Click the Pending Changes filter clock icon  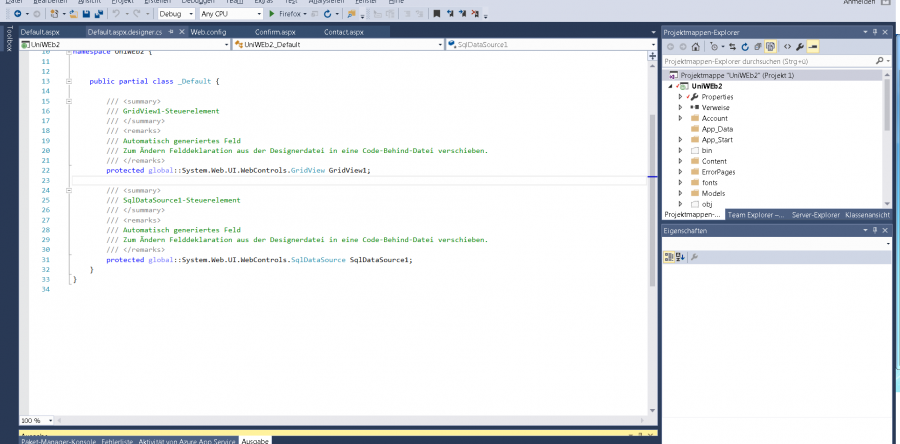pyautogui.click(x=713, y=46)
